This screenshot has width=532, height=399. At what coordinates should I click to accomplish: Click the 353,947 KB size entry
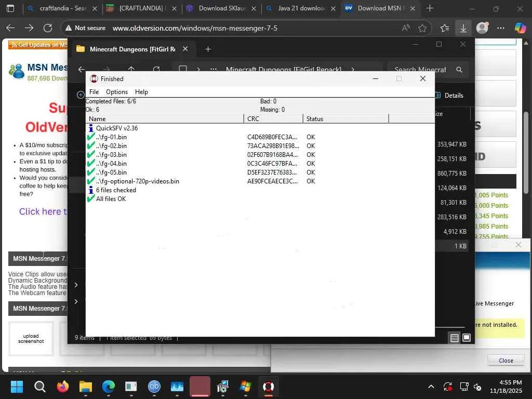click(x=451, y=144)
